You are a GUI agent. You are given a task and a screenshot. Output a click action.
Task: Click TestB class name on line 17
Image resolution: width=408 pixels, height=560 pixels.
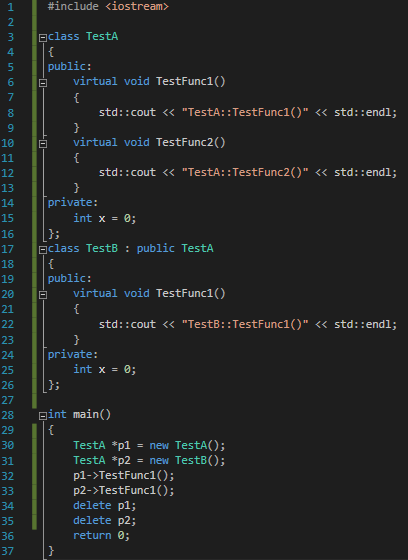click(x=102, y=248)
